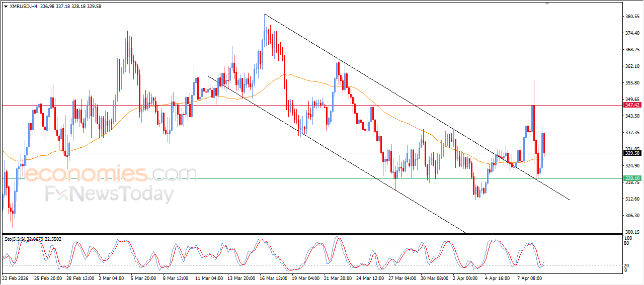Open the XMRUSD,H4 chart menu arrow
This screenshot has width=644, height=285.
6,7
